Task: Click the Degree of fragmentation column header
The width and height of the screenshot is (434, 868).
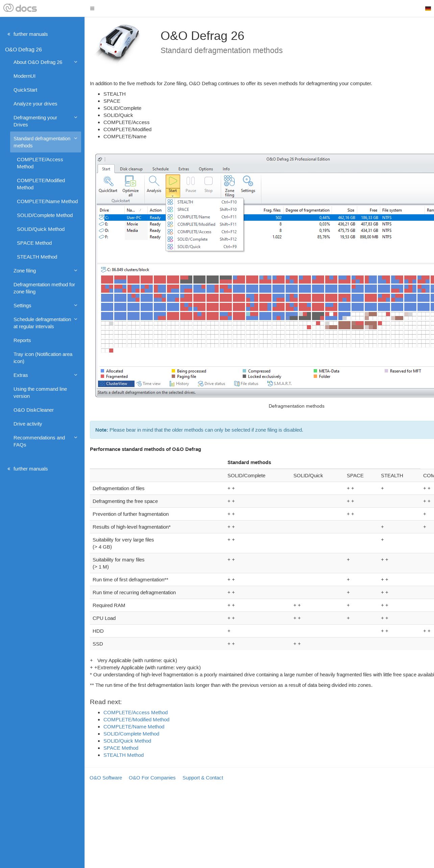Action: [x=307, y=210]
